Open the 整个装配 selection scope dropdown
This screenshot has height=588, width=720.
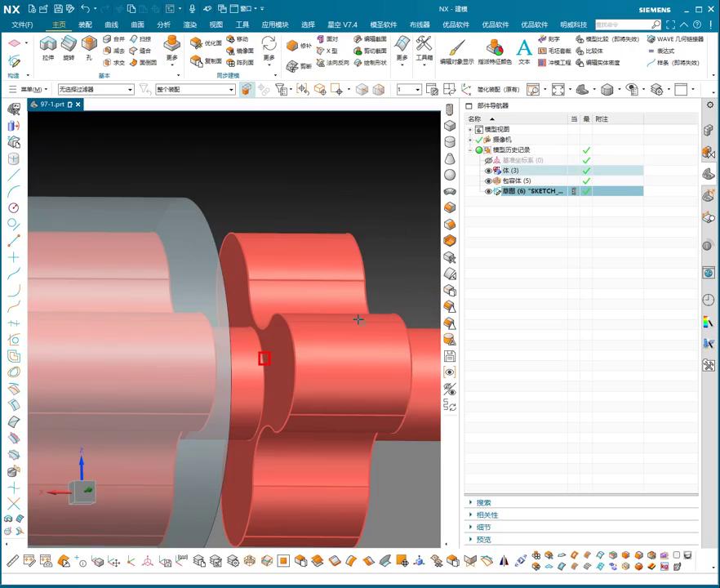point(231,90)
